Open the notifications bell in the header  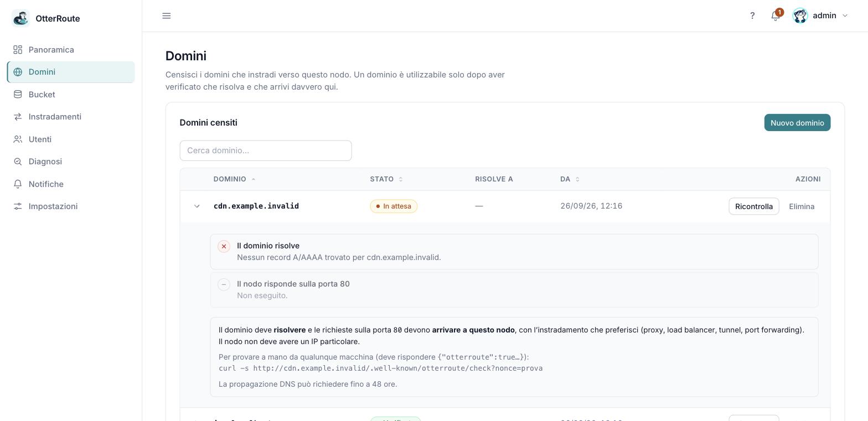(776, 15)
